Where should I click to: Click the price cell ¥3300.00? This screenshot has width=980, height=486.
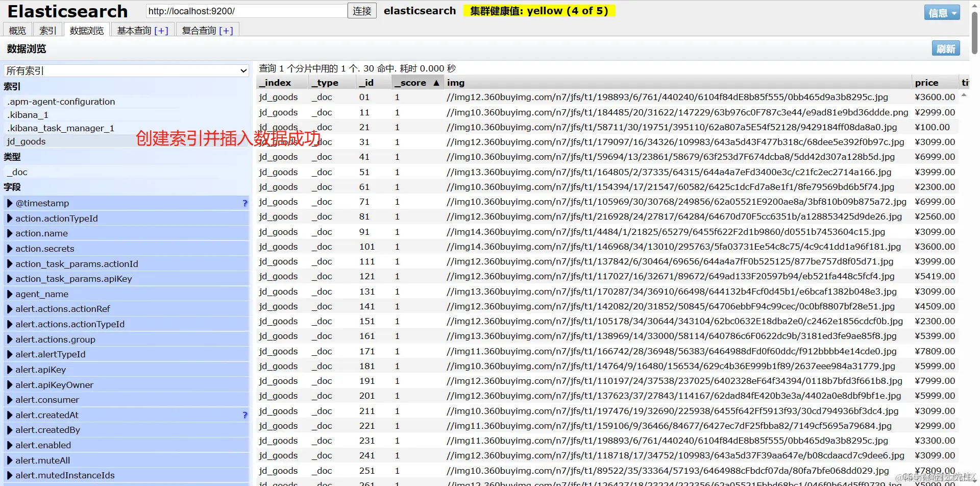(x=935, y=441)
